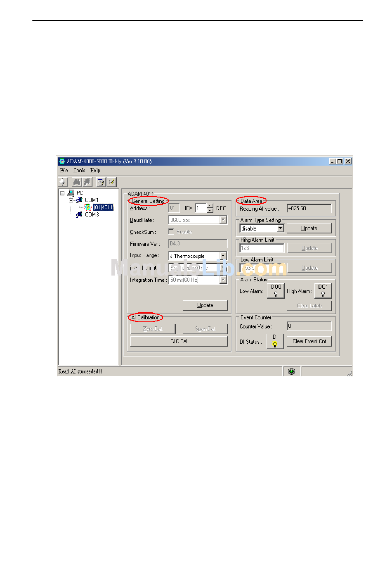This screenshot has height=580, width=392.
Task: Click the Counter Value field
Action: [x=309, y=326]
